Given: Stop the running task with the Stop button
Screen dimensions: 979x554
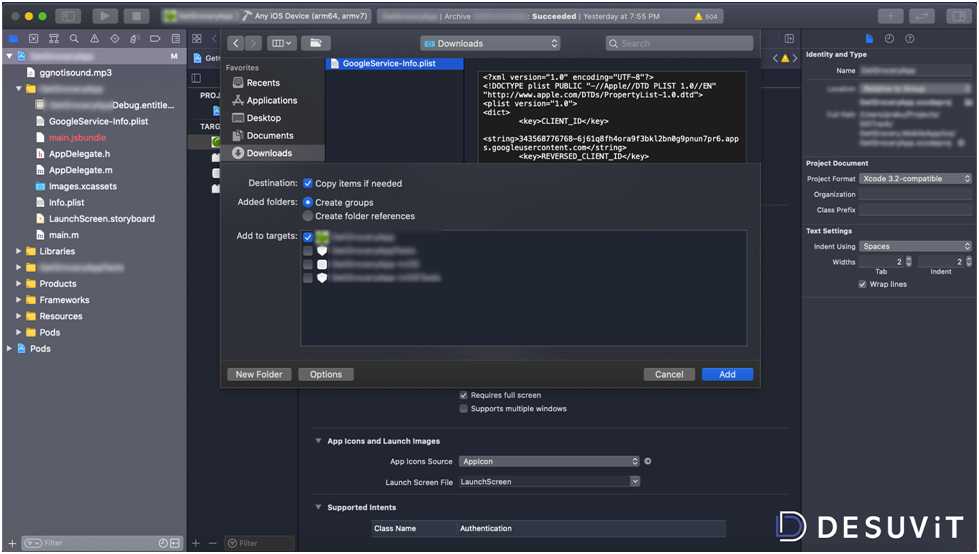Looking at the screenshot, I should pos(136,16).
